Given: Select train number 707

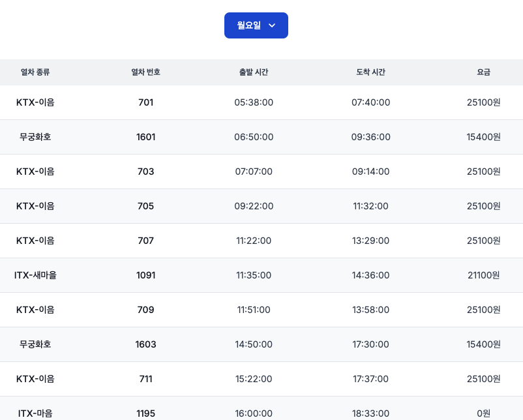Looking at the screenshot, I should (x=146, y=241).
